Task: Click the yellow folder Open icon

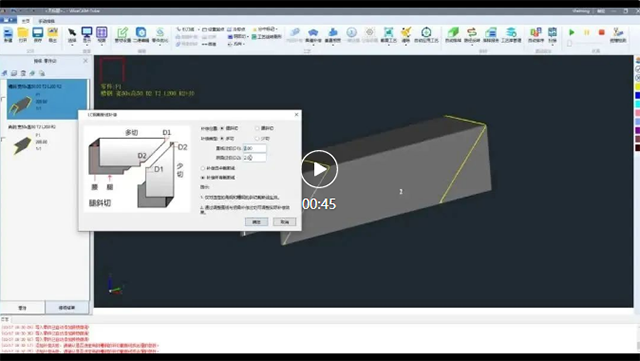Action: 23,33
